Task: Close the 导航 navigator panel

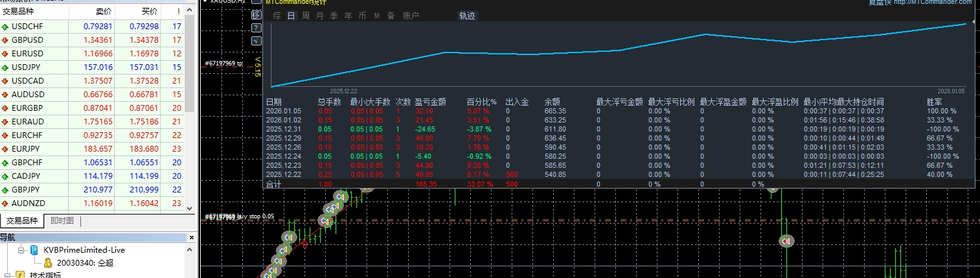Action: point(190,238)
